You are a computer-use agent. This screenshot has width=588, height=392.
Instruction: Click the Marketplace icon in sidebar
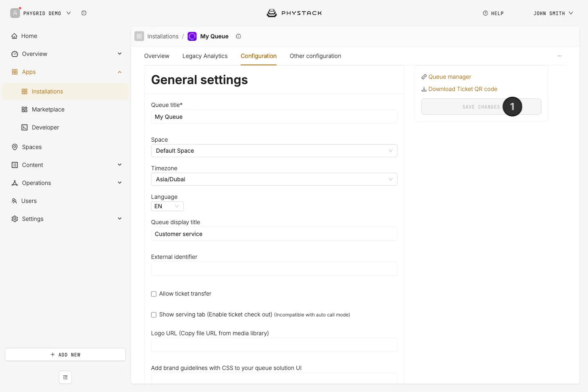pos(24,109)
